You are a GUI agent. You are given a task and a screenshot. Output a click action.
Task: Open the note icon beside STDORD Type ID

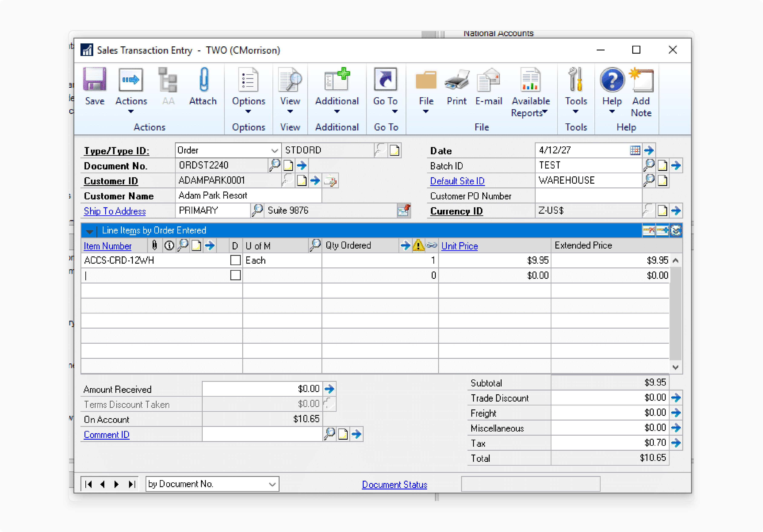point(394,150)
